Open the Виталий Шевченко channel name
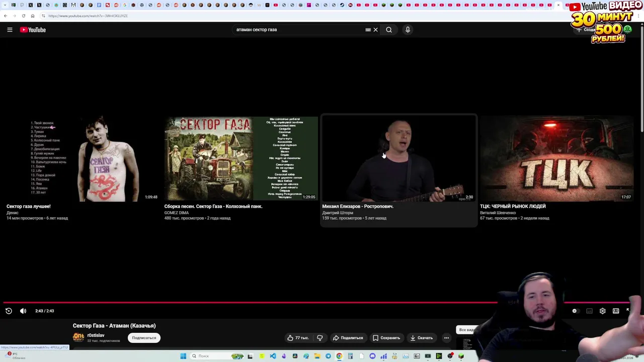The width and height of the screenshot is (644, 362). [498, 213]
